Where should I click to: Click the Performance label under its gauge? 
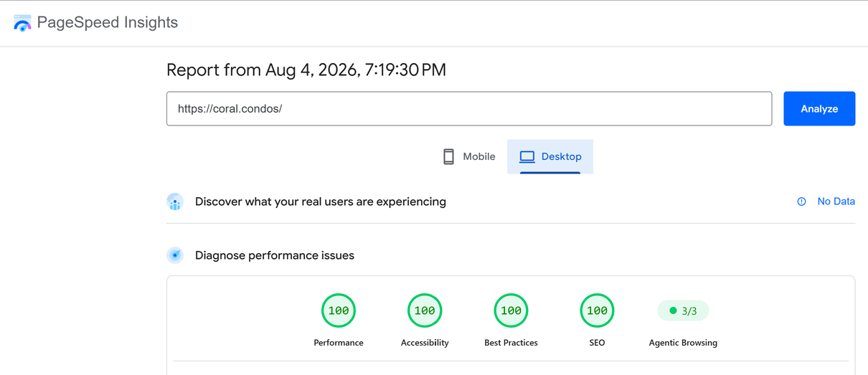tap(339, 343)
